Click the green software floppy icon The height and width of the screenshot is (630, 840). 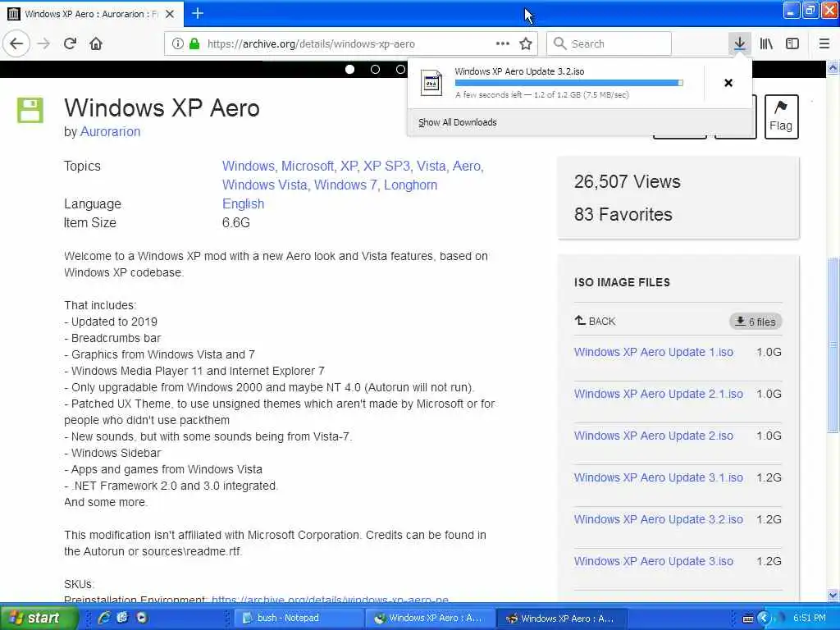30,111
